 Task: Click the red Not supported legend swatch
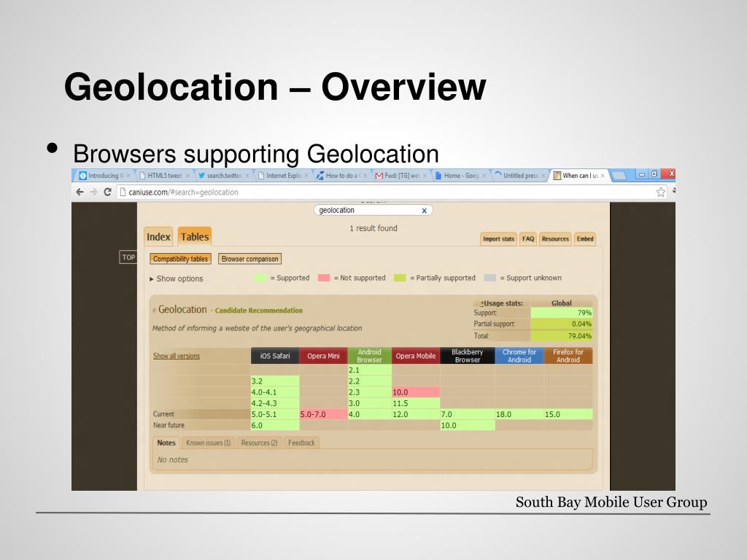point(324,278)
